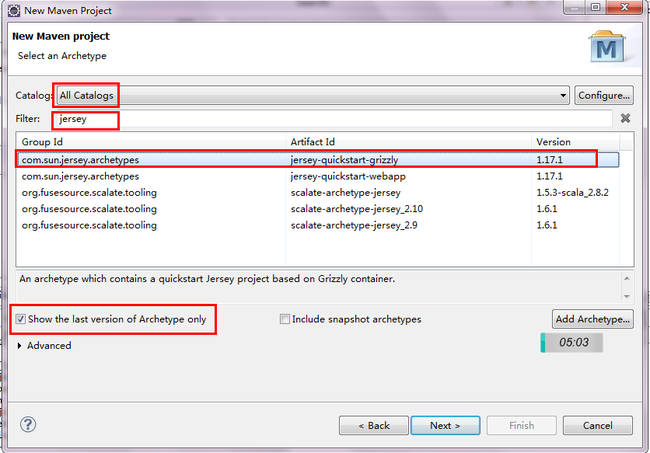Go back with the < Back button
The image size is (650, 453).
(x=374, y=426)
